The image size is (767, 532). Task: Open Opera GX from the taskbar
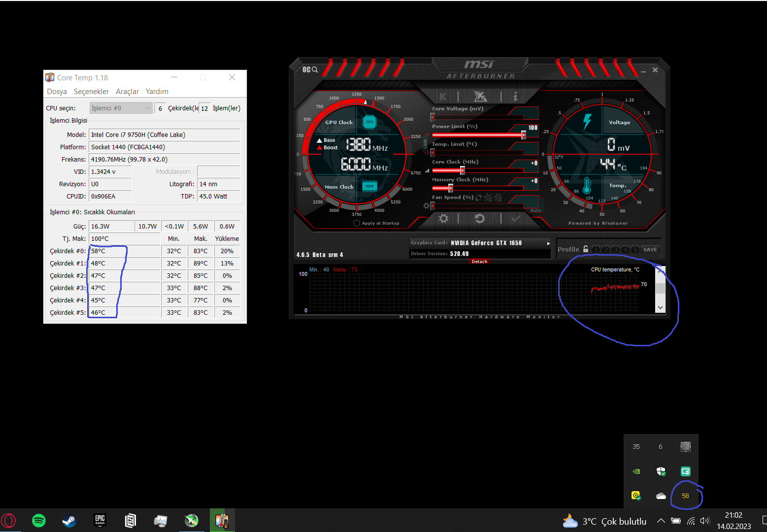click(9, 521)
